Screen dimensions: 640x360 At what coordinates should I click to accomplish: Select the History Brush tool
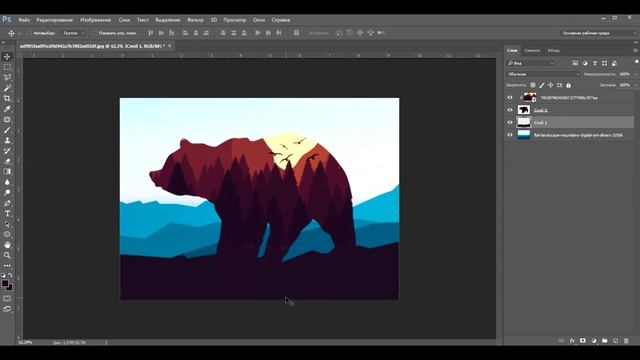pos(7,151)
